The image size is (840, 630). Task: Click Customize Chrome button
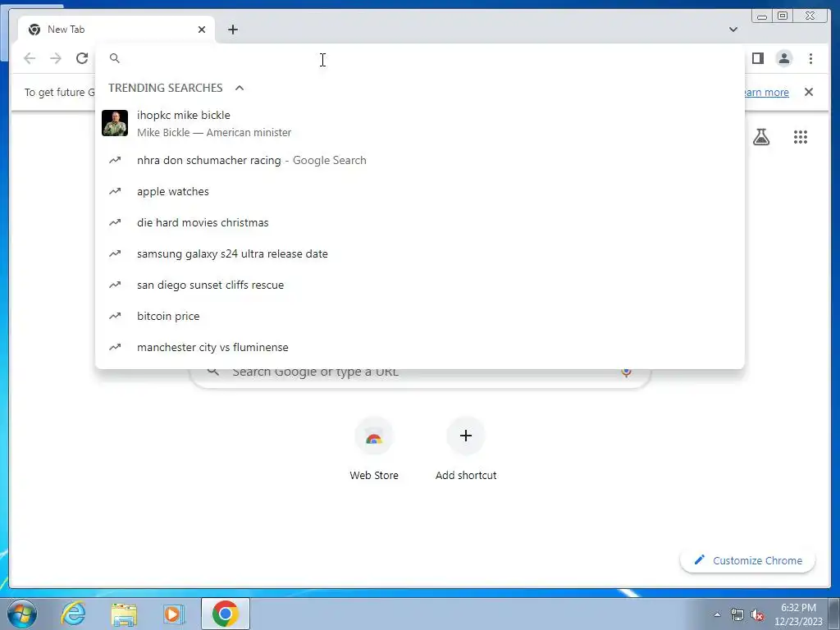click(x=747, y=560)
